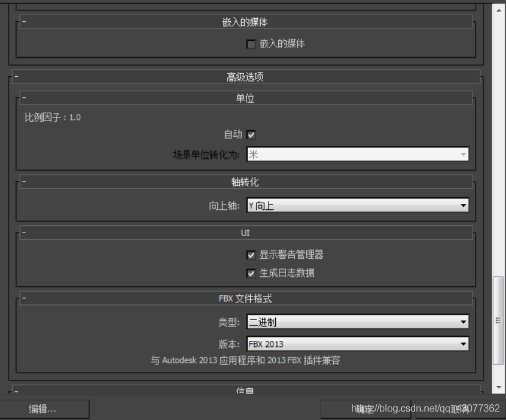Image resolution: width=506 pixels, height=420 pixels.
Task: Uncheck the 自动 units checkbox
Action: [x=251, y=135]
